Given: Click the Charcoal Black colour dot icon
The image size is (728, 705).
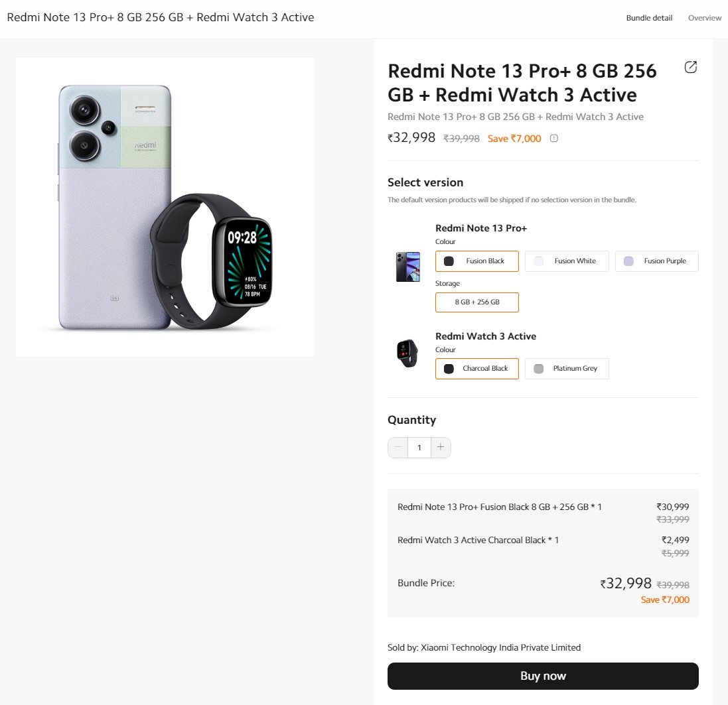Looking at the screenshot, I should click(447, 369).
